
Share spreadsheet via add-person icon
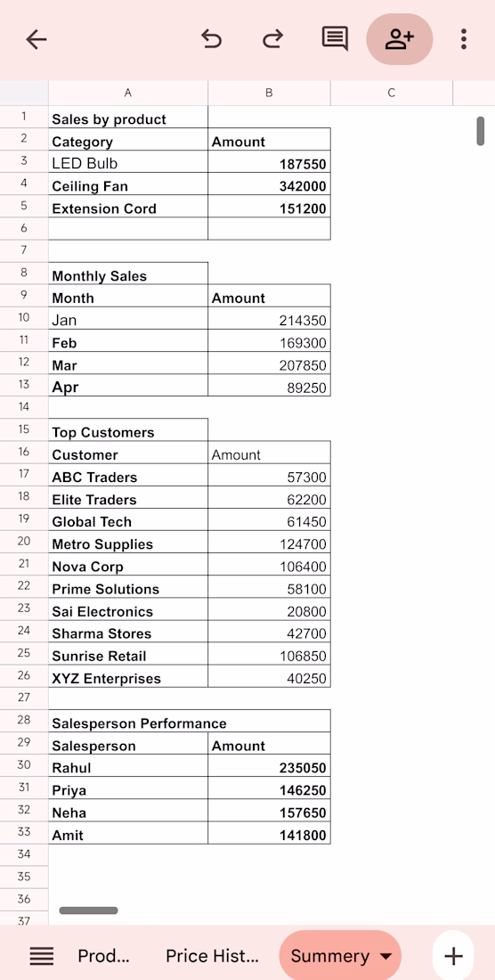400,39
